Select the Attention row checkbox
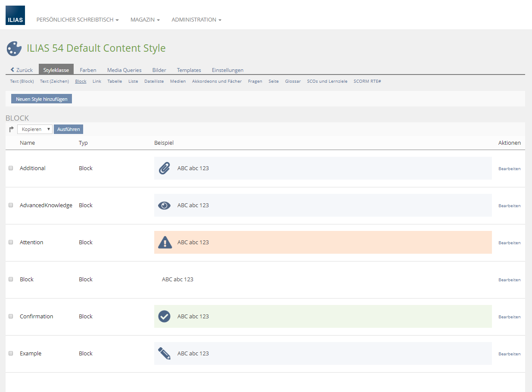The image size is (532, 392). (x=11, y=243)
